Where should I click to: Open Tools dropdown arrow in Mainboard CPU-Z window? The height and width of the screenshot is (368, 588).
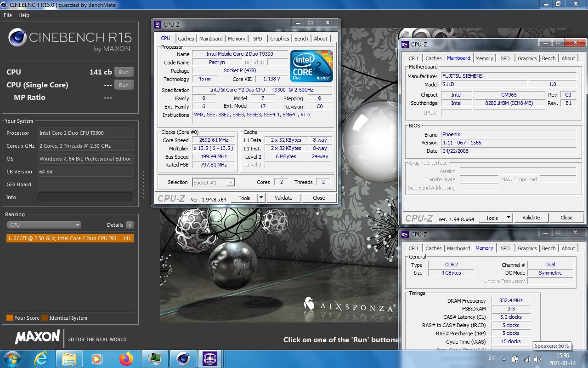point(509,218)
